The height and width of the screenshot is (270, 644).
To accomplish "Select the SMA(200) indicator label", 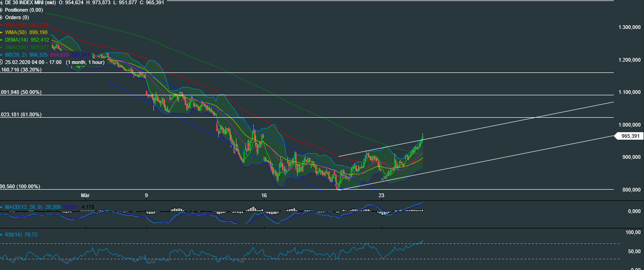I will point(16,47).
